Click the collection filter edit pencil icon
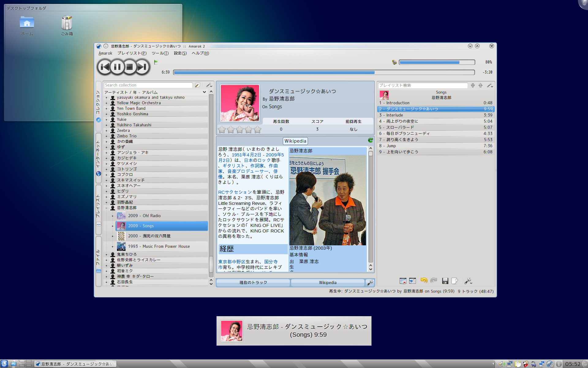588x368 pixels. tap(198, 85)
